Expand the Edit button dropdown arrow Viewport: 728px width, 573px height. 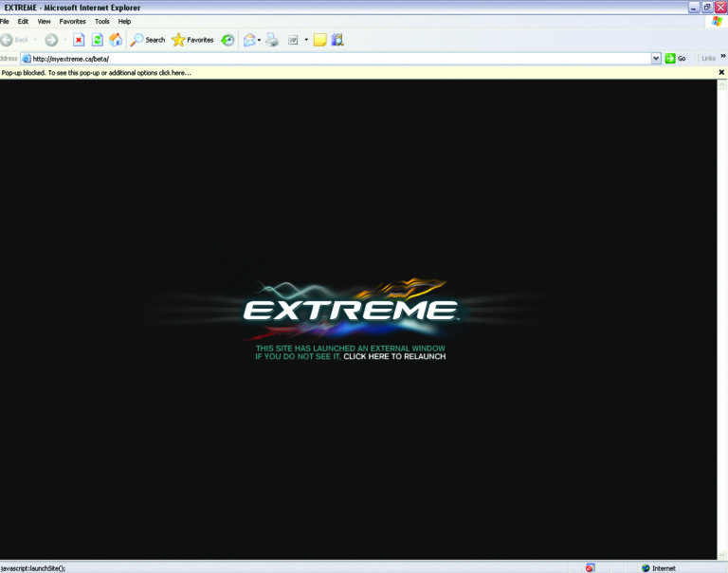tap(306, 40)
